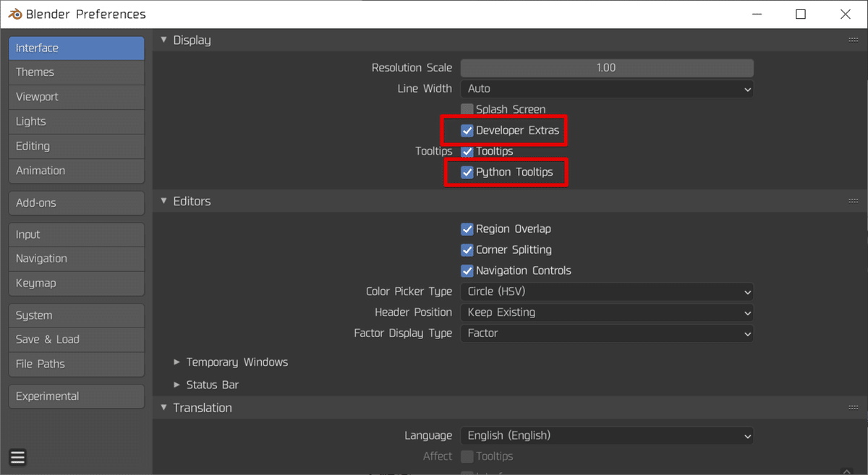This screenshot has height=475, width=868.
Task: Switch to the Animation tab
Action: coord(76,171)
